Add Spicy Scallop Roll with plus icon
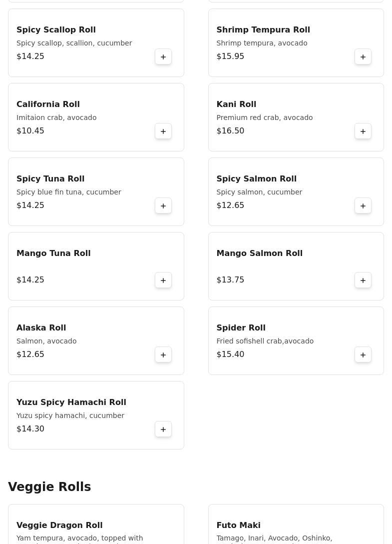 163,57
